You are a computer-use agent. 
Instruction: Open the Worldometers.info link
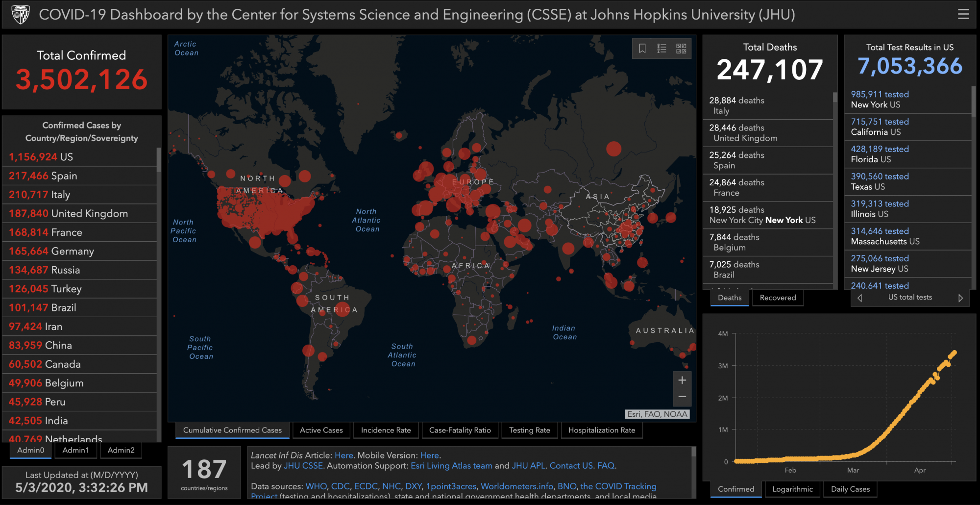click(516, 486)
